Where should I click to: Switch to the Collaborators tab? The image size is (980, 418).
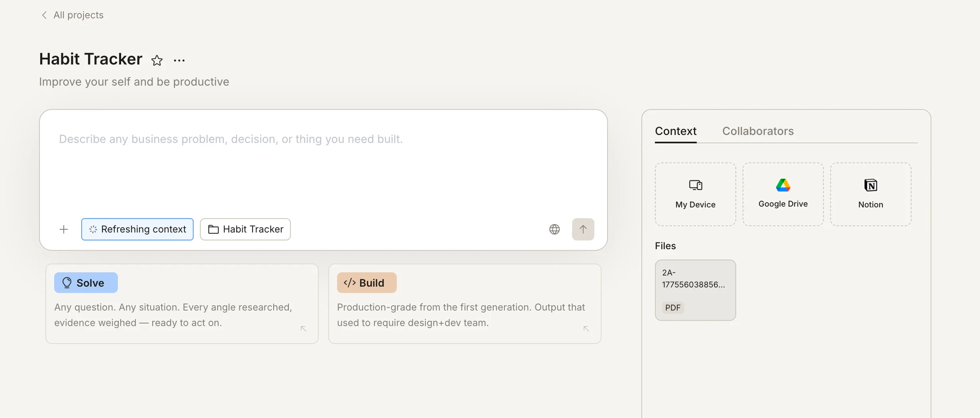(x=758, y=131)
